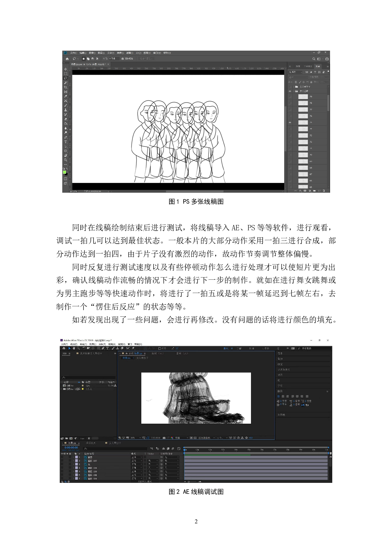Select the Zoom tool in After Effects toolbar
Image resolution: width=392 pixels, height=555 pixels.
(78, 348)
